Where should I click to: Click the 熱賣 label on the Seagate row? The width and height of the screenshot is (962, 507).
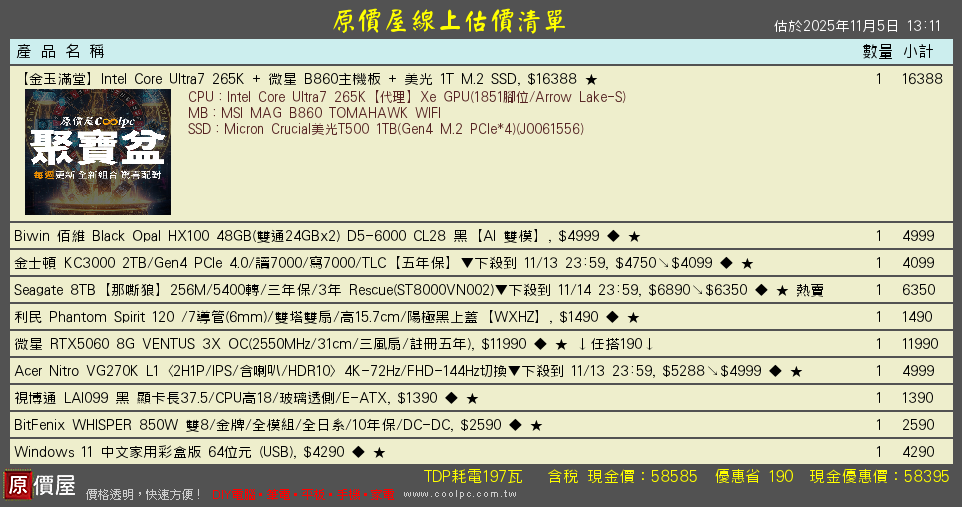tap(810, 291)
